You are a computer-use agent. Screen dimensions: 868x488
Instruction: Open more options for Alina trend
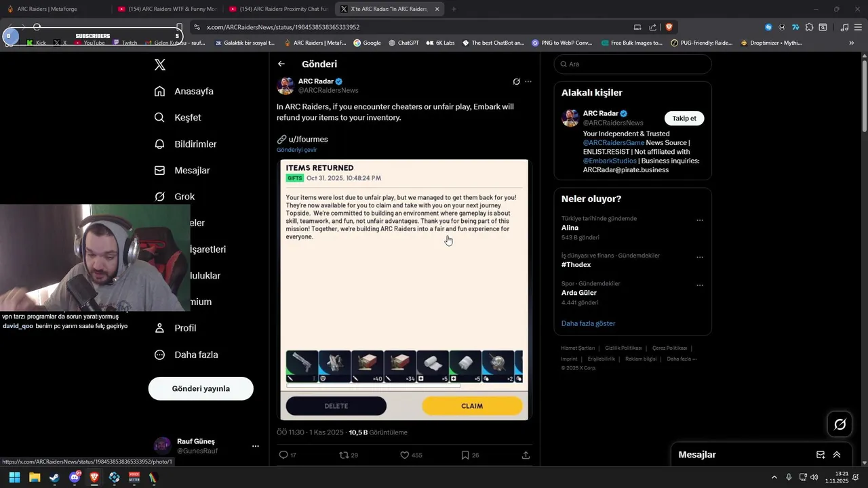(700, 220)
